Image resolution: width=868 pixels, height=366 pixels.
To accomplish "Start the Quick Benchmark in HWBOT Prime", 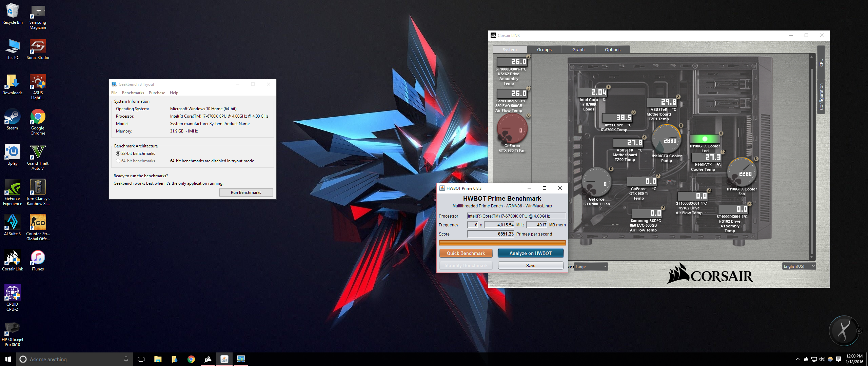I will coord(466,253).
